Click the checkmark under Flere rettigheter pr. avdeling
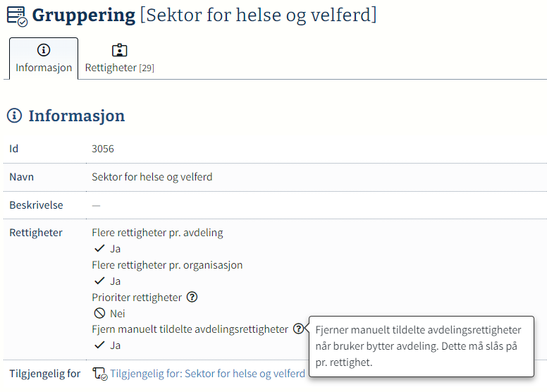Viewport: 547px width, 392px height. coord(99,249)
